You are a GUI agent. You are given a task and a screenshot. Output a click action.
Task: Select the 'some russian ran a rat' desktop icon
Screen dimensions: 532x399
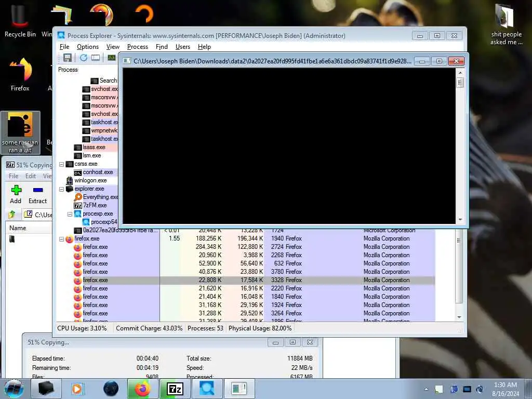(x=20, y=132)
